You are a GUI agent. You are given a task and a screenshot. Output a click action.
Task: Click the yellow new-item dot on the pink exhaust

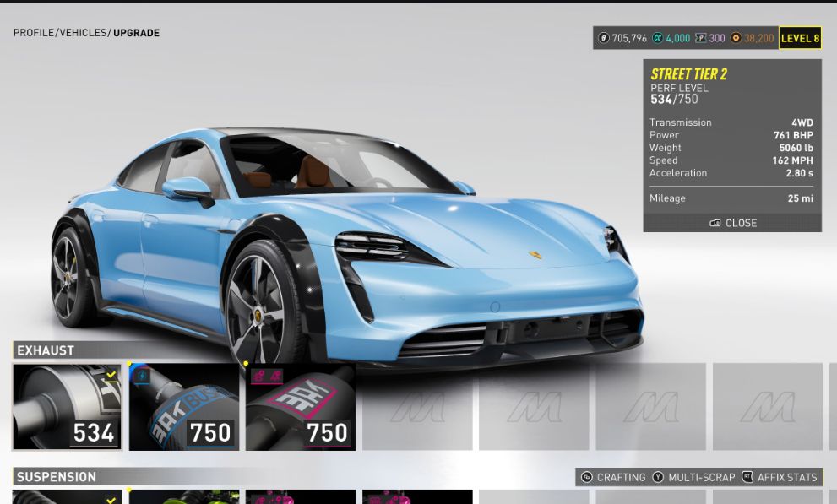tap(246, 364)
